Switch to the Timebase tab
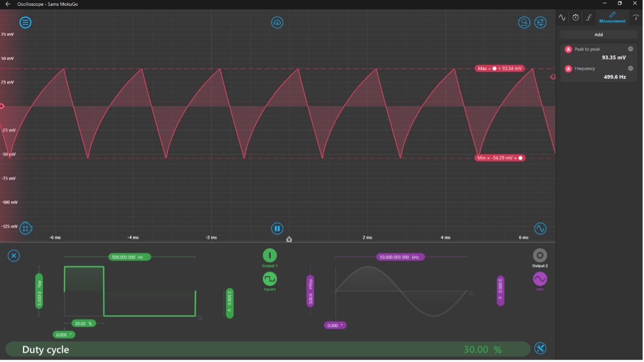 pyautogui.click(x=575, y=18)
